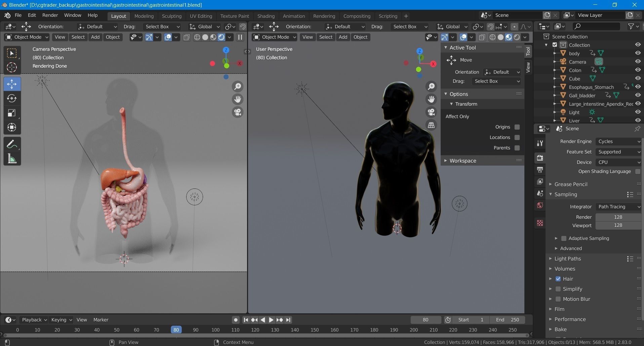Expand the Light Paths panel
This screenshot has width=644, height=346.
[568, 258]
